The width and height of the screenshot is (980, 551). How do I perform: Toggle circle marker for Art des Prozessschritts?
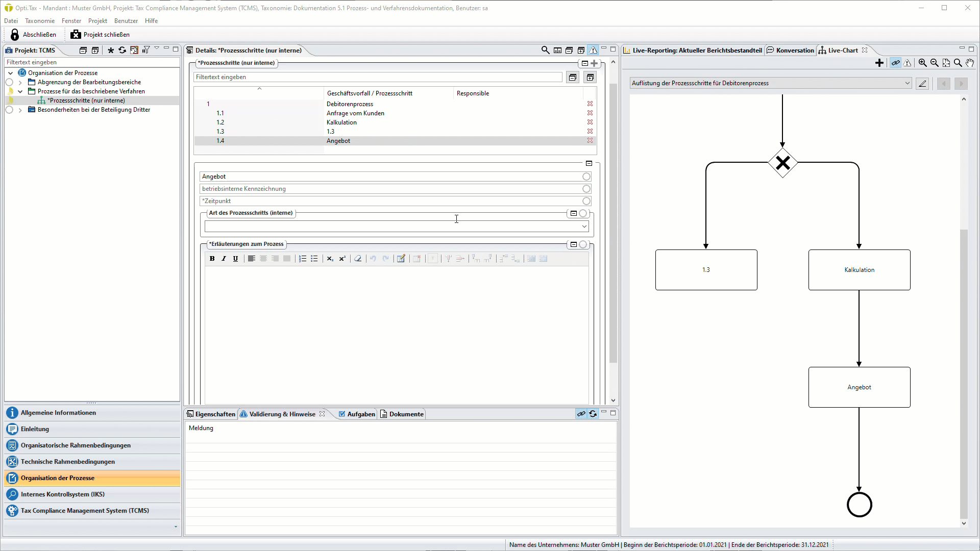pyautogui.click(x=583, y=213)
